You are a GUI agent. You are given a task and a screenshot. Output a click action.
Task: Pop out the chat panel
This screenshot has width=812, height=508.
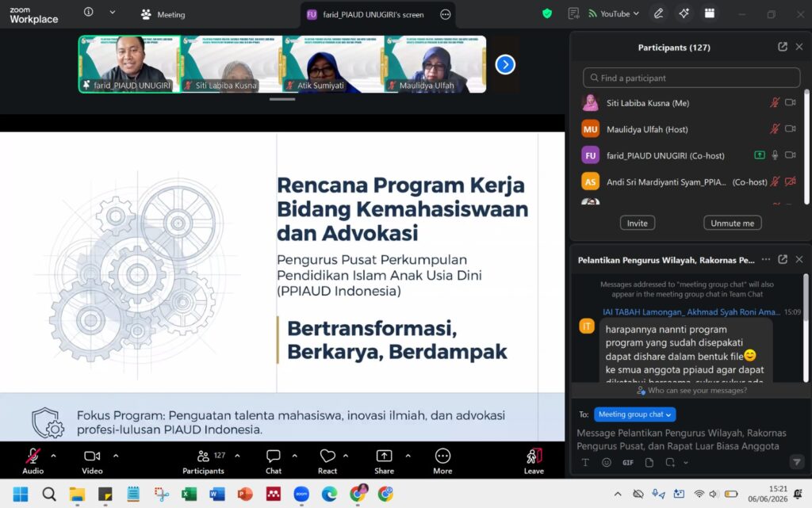[783, 260]
